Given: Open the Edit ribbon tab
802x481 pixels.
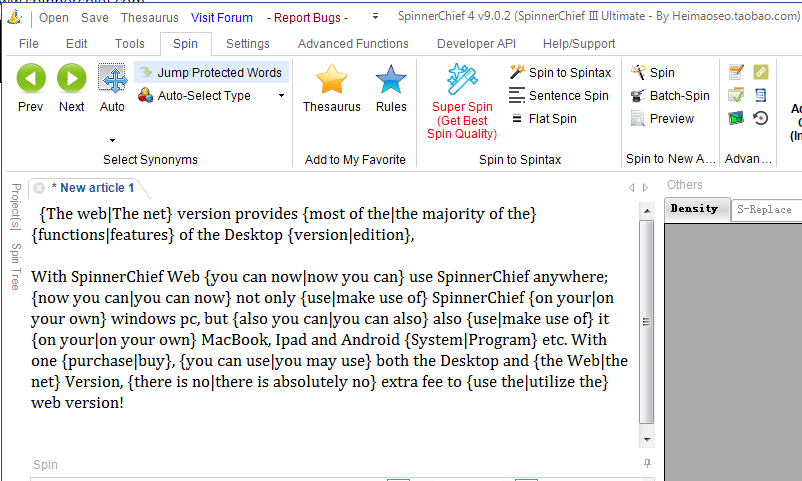Looking at the screenshot, I should (x=77, y=44).
